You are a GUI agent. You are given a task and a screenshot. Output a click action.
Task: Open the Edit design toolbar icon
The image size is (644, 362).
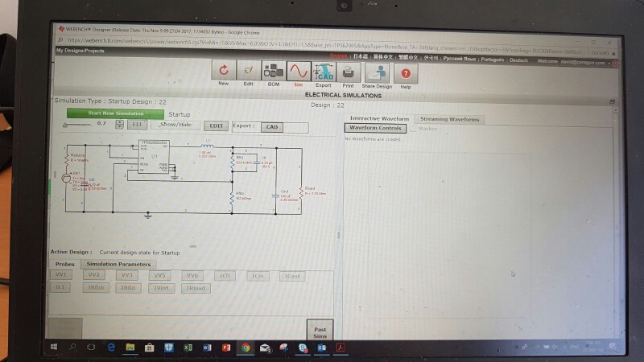pos(249,71)
